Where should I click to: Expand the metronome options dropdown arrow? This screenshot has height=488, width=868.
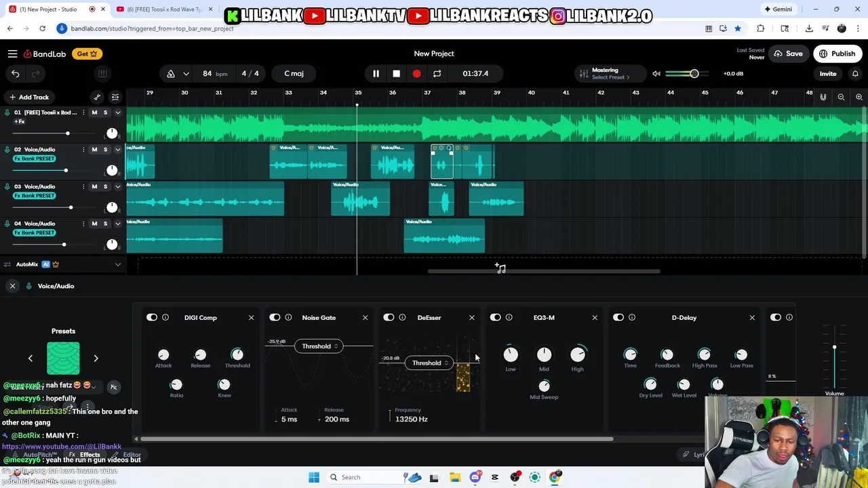186,73
